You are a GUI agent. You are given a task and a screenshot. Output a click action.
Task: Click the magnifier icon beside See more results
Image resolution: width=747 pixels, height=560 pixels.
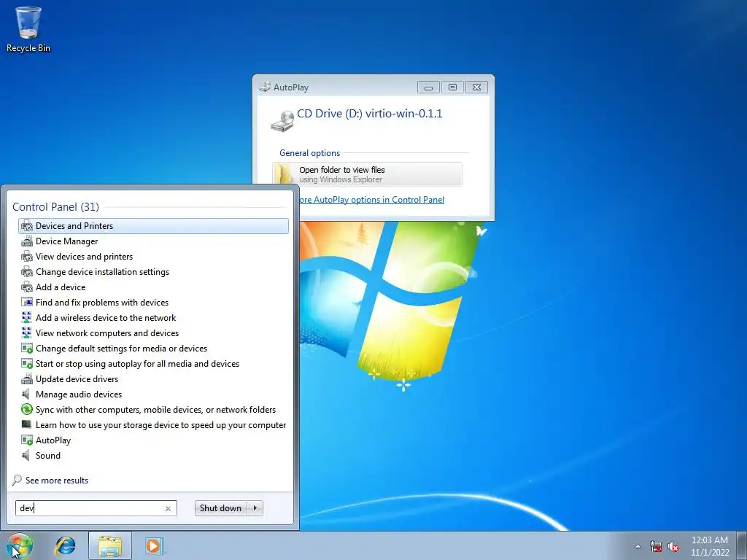pos(17,480)
